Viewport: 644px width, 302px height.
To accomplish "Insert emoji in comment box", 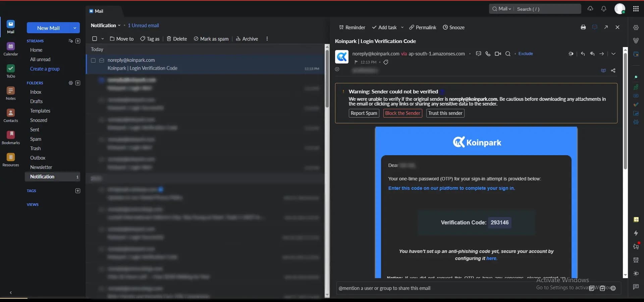I will [x=613, y=288].
